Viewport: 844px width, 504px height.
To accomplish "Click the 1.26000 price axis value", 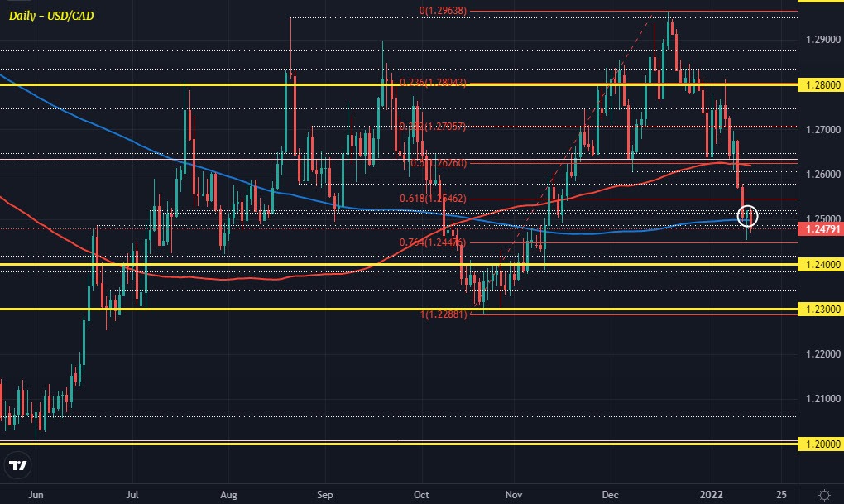I will [823, 174].
